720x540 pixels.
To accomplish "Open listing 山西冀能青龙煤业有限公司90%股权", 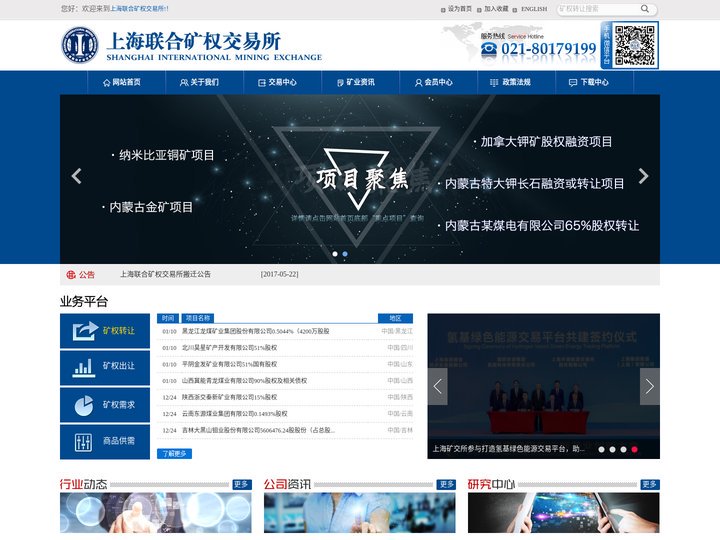I will point(244,381).
